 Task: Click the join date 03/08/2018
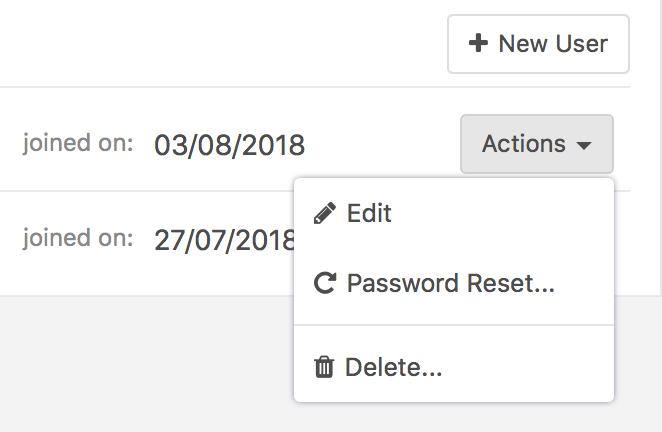229,145
